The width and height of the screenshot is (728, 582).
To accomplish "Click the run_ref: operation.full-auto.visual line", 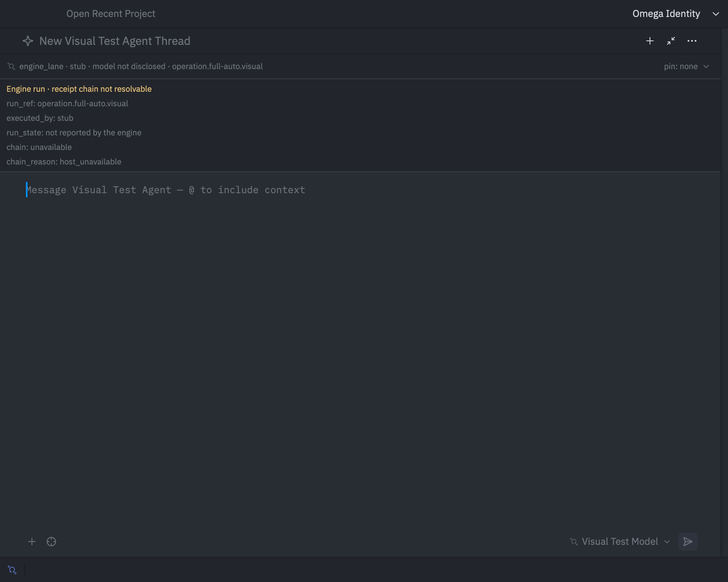I will click(67, 103).
